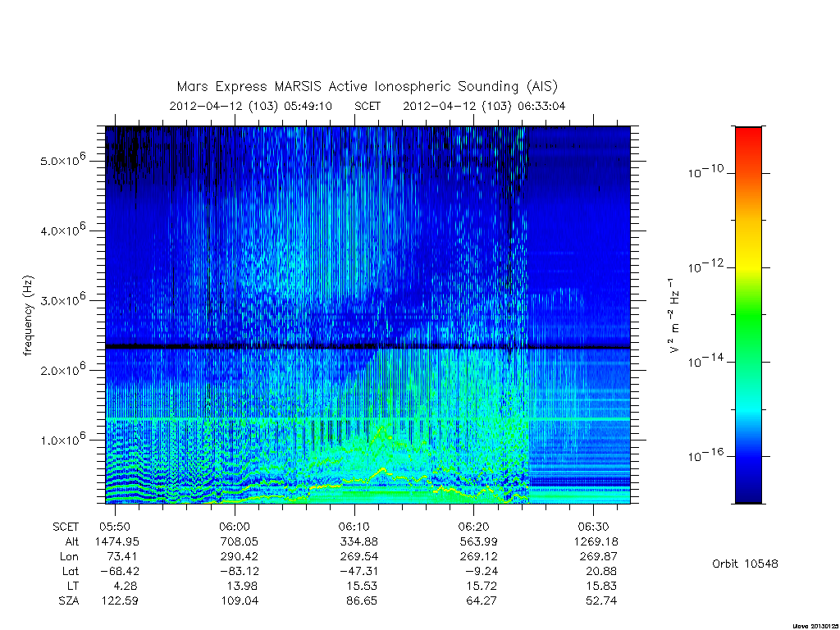Click altitude value 1269.18

point(596,541)
